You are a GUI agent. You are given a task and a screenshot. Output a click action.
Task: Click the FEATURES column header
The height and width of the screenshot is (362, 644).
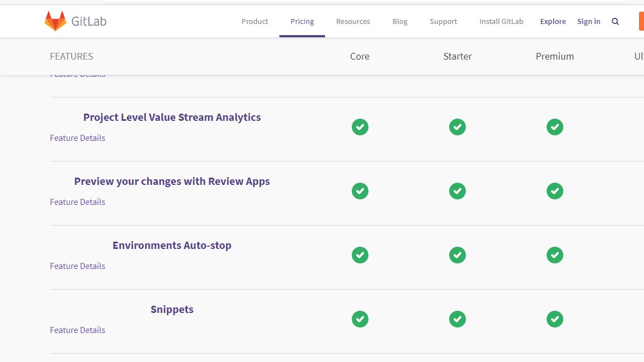click(71, 56)
